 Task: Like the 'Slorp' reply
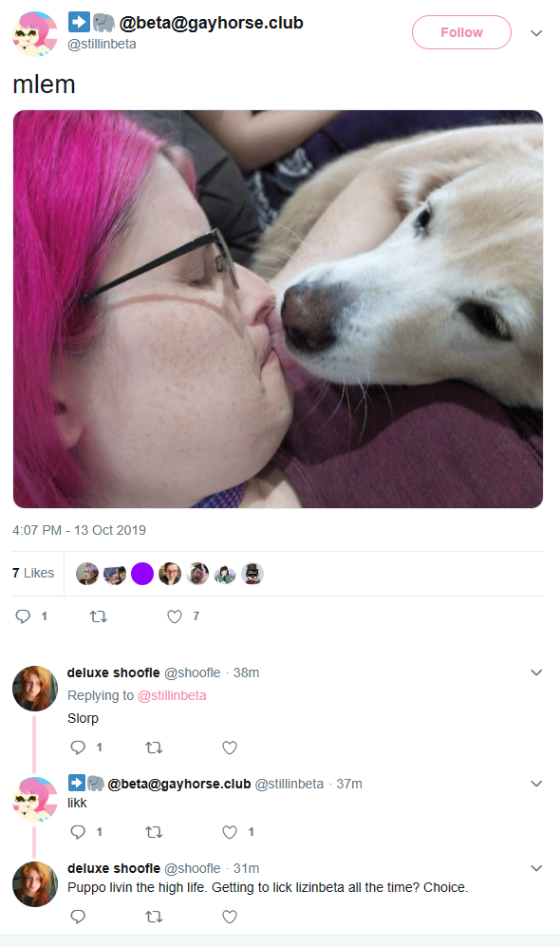(x=230, y=748)
